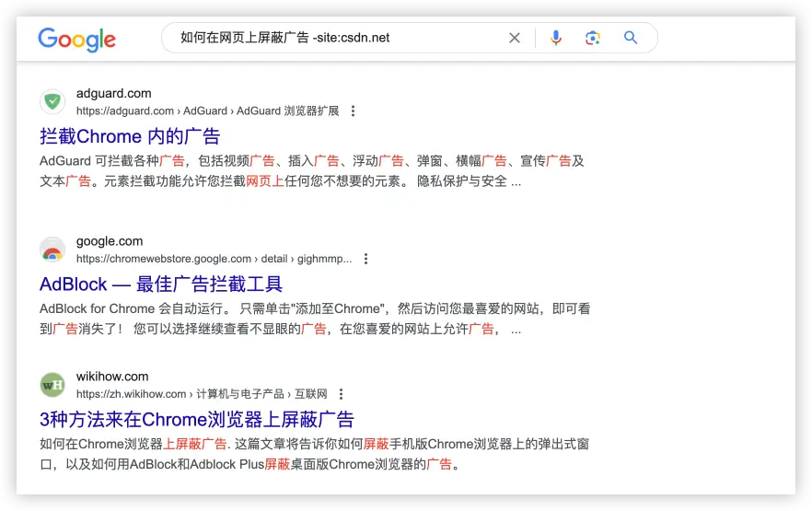Click the wikihow.com site name
Viewport: 812px width, 511px height.
click(112, 377)
